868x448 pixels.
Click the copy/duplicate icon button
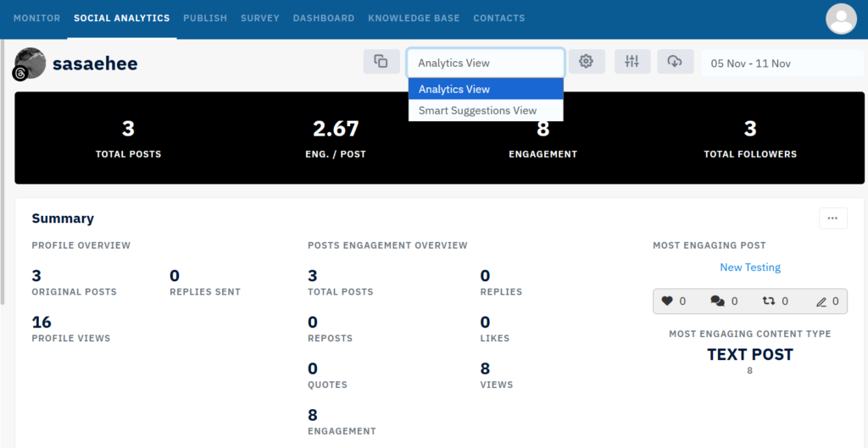[x=381, y=62]
